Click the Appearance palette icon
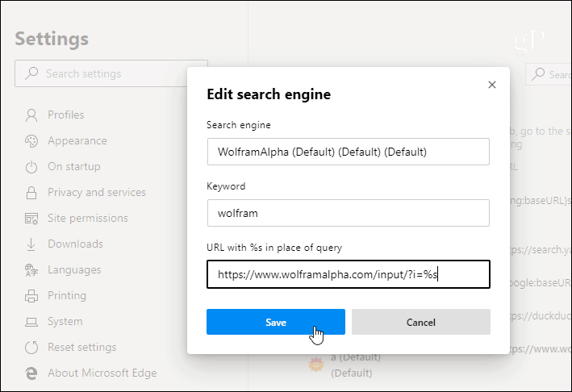 pos(31,141)
